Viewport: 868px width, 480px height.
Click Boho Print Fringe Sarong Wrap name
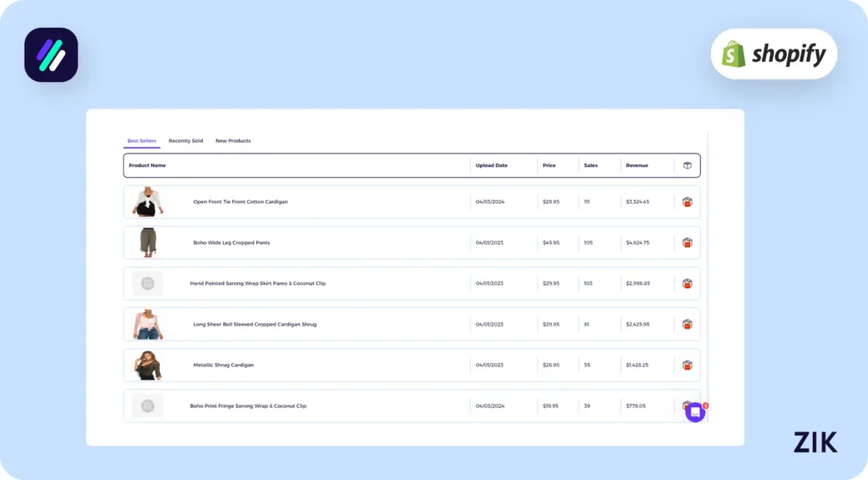tap(248, 406)
